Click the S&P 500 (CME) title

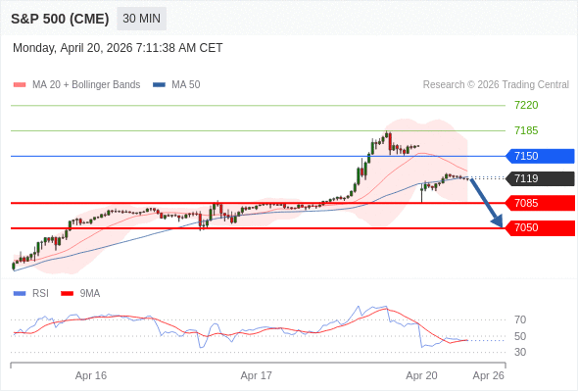pyautogui.click(x=60, y=19)
